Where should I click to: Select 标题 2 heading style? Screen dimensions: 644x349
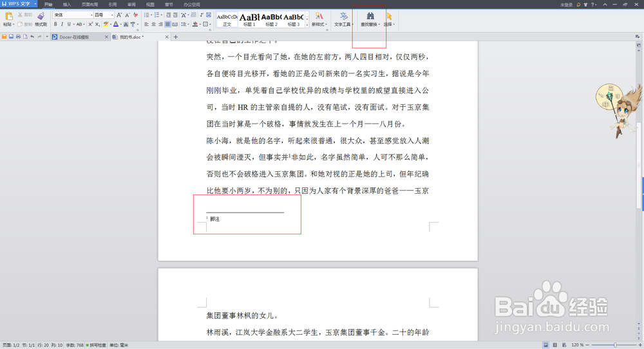[272, 19]
